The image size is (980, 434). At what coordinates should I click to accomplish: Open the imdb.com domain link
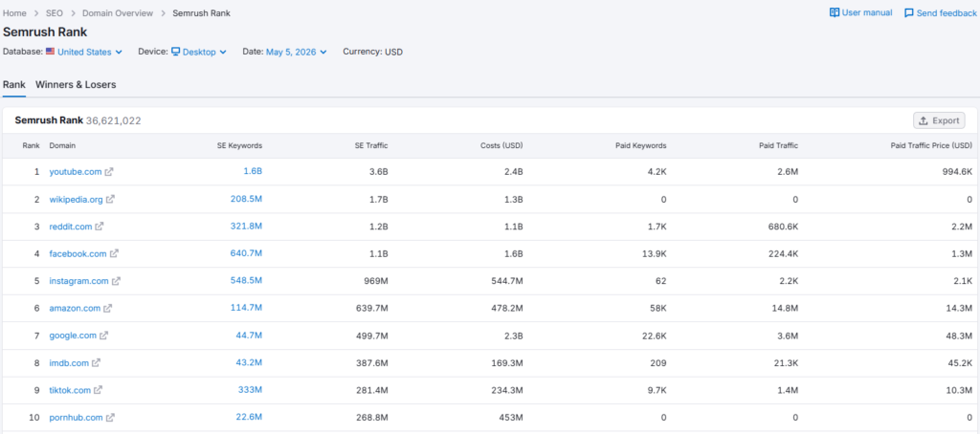[x=69, y=363]
